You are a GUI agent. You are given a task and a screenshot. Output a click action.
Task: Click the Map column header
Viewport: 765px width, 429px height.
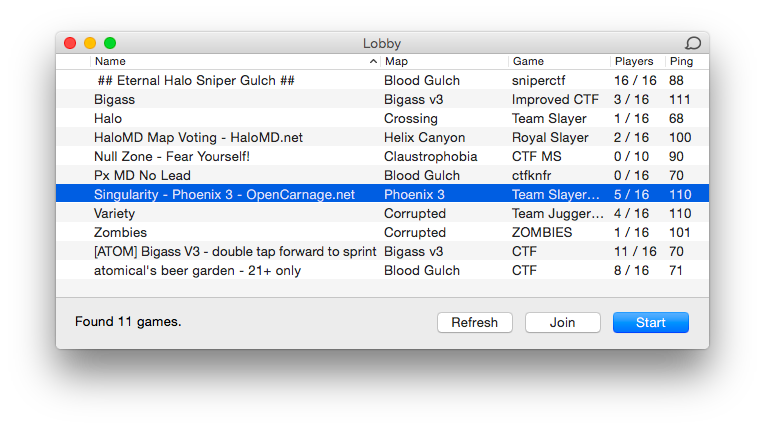tap(444, 62)
